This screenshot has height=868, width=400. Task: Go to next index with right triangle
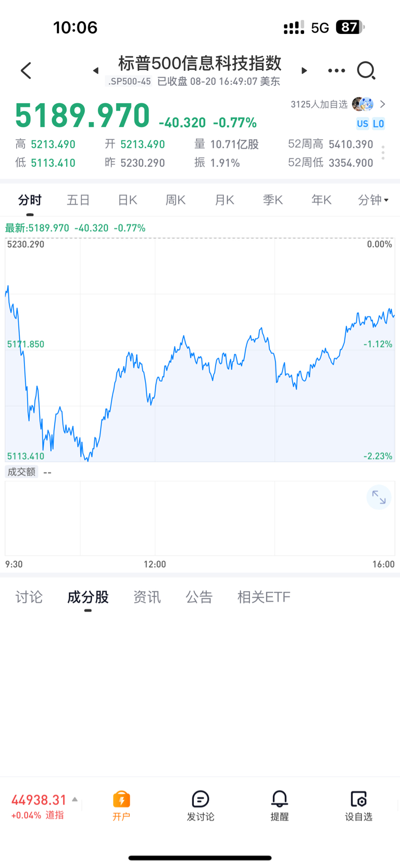(x=304, y=70)
